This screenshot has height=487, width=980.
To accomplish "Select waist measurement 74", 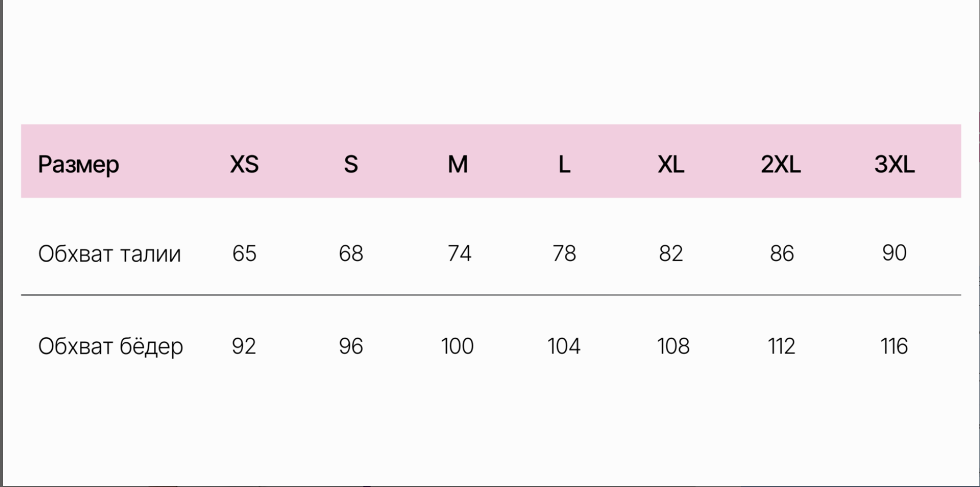I will [x=459, y=253].
